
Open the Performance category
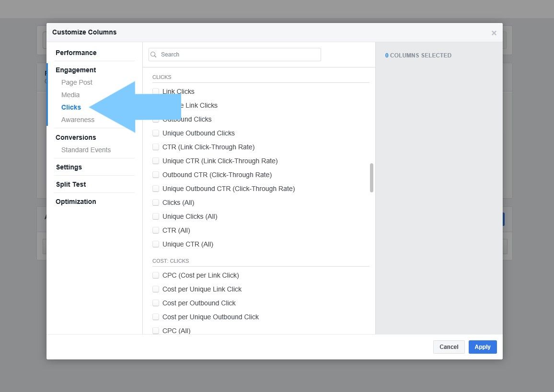tap(76, 53)
